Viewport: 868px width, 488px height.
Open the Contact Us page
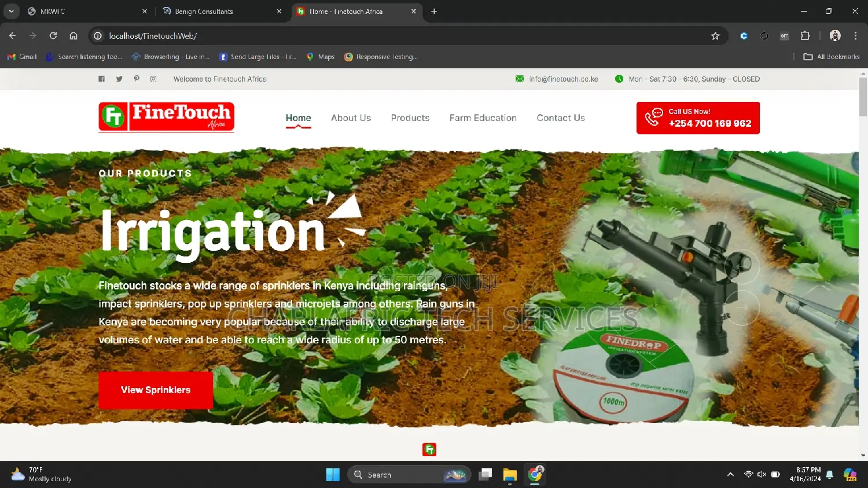coord(561,118)
